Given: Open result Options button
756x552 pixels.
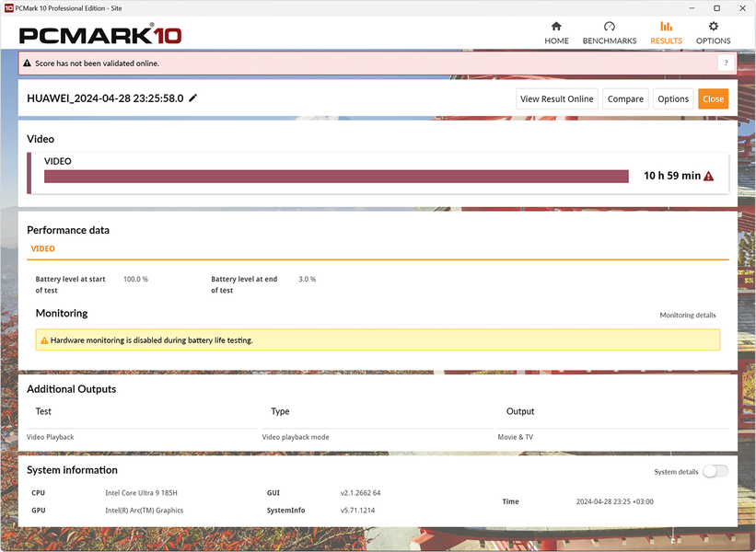Looking at the screenshot, I should click(x=673, y=98).
